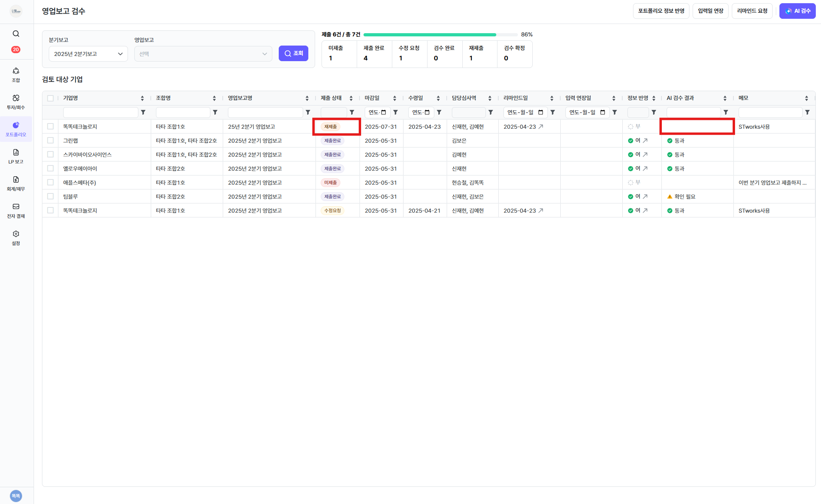
Task: Focus the AI 검수 결과 filter input
Action: tap(693, 112)
